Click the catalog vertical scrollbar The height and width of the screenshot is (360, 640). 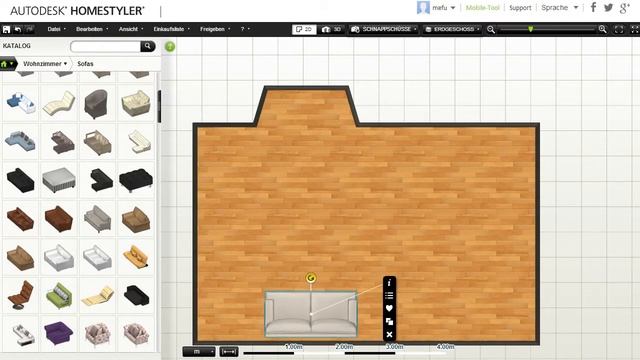(159, 106)
